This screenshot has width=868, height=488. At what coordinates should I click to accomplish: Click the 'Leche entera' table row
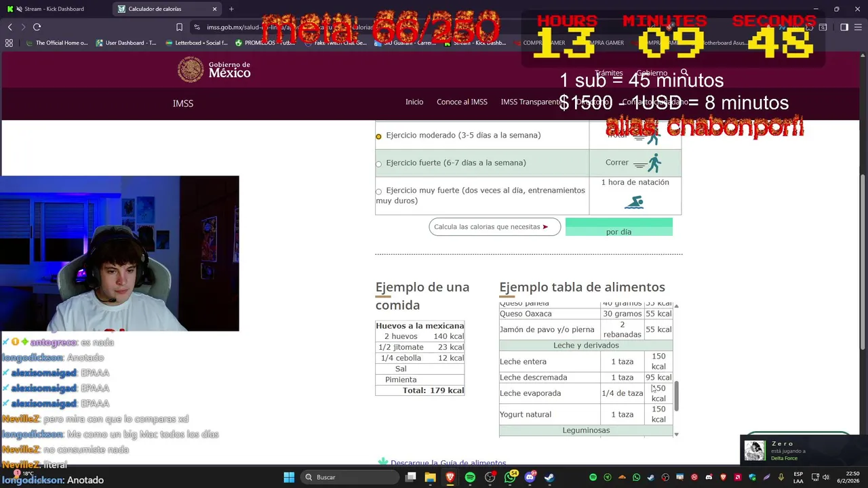click(x=586, y=361)
